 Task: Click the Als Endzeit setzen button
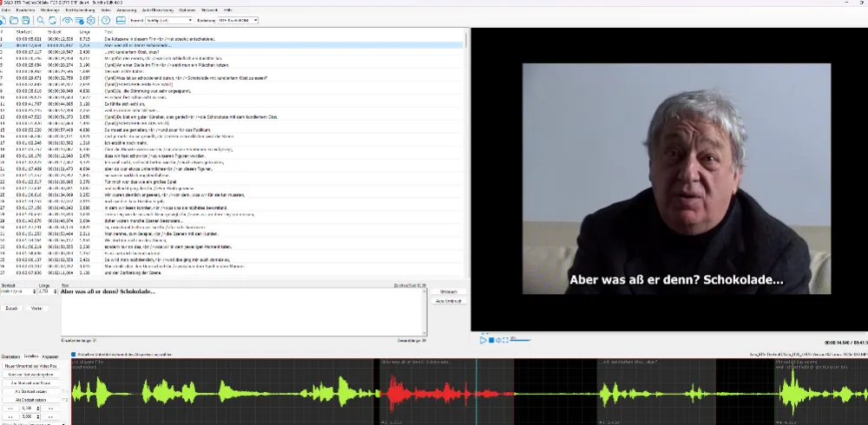[31, 400]
